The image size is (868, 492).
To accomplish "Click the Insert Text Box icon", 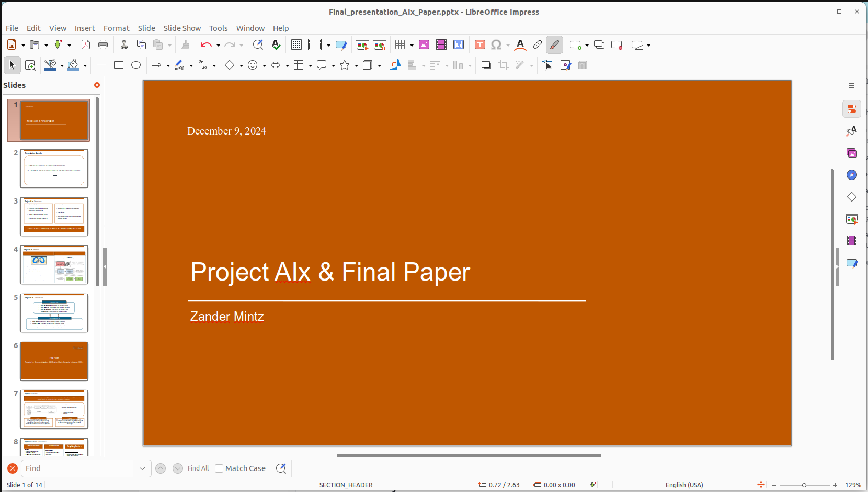I will pyautogui.click(x=480, y=45).
